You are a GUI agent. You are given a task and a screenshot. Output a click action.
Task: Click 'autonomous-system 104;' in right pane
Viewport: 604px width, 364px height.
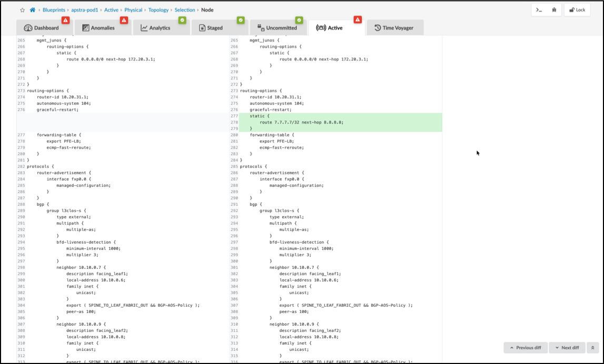pyautogui.click(x=276, y=103)
